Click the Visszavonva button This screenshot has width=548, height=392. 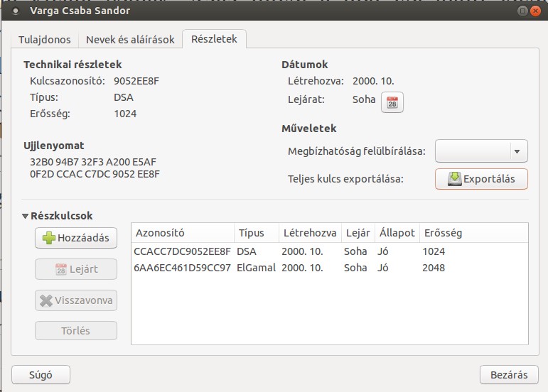point(76,300)
